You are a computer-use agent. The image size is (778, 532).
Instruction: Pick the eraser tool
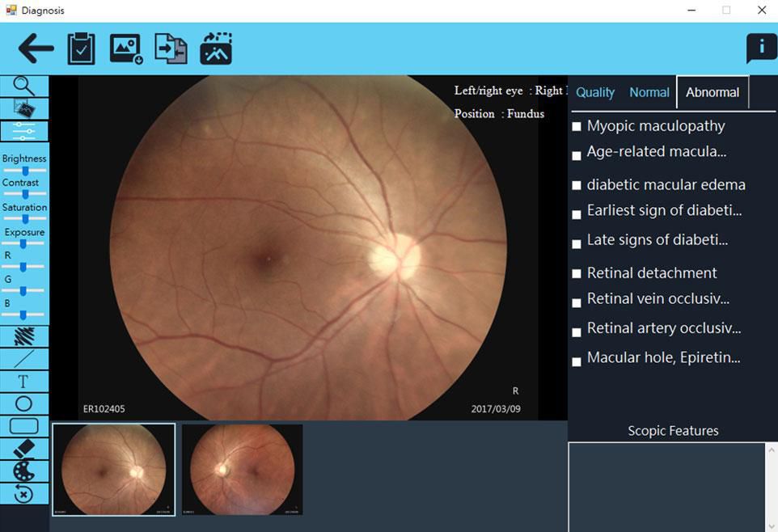point(24,448)
